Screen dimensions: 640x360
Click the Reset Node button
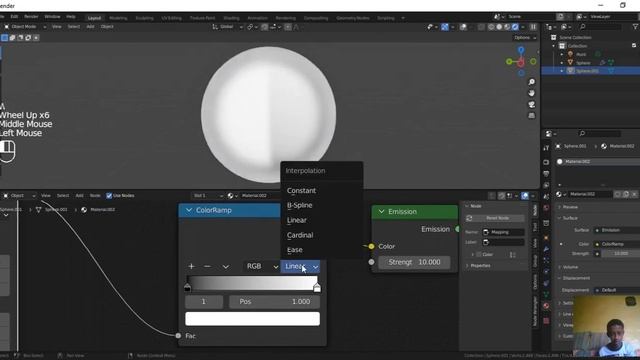(x=495, y=218)
